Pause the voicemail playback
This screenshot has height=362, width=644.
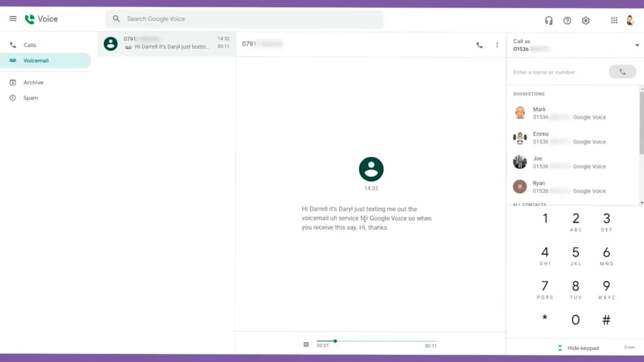306,344
